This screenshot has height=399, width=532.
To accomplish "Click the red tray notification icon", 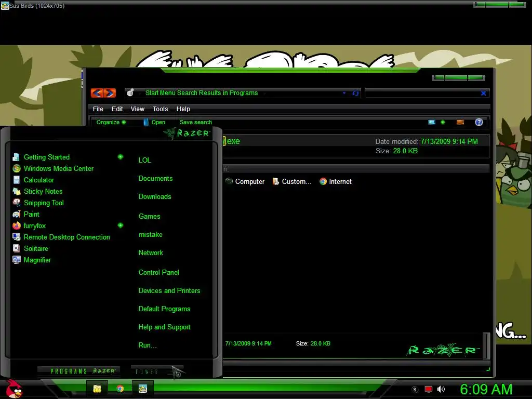I will (429, 390).
